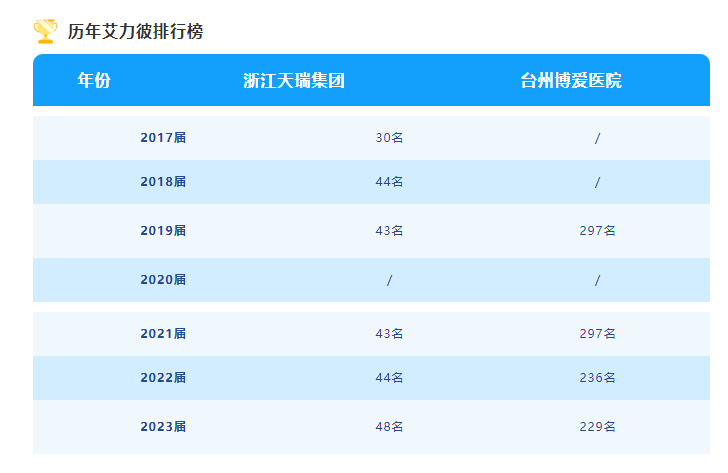Click the 30名 cell in 2017届 row
Viewport: 728px width, 473px height.
tap(390, 138)
